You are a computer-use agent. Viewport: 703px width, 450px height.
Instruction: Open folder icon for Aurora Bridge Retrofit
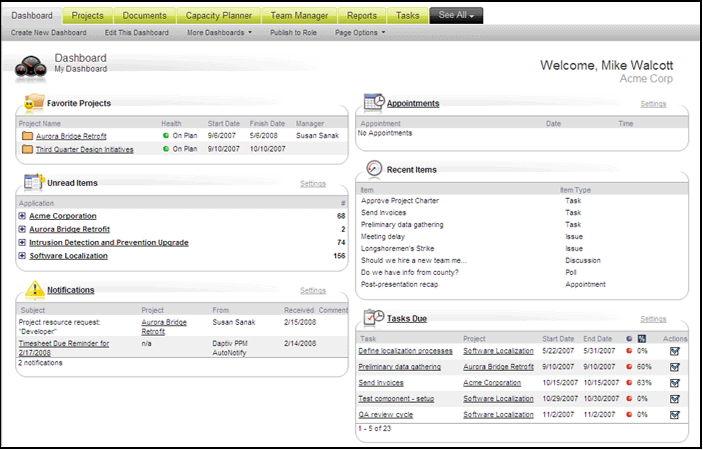point(27,136)
